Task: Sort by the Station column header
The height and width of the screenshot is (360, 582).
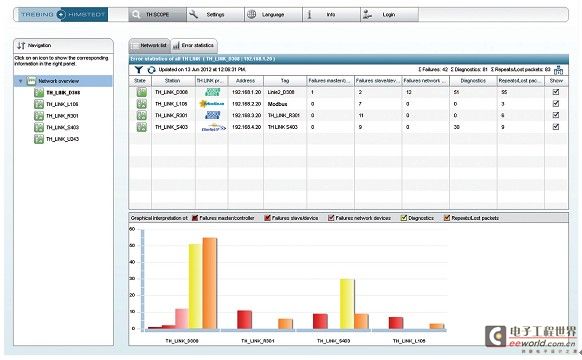Action: point(173,81)
